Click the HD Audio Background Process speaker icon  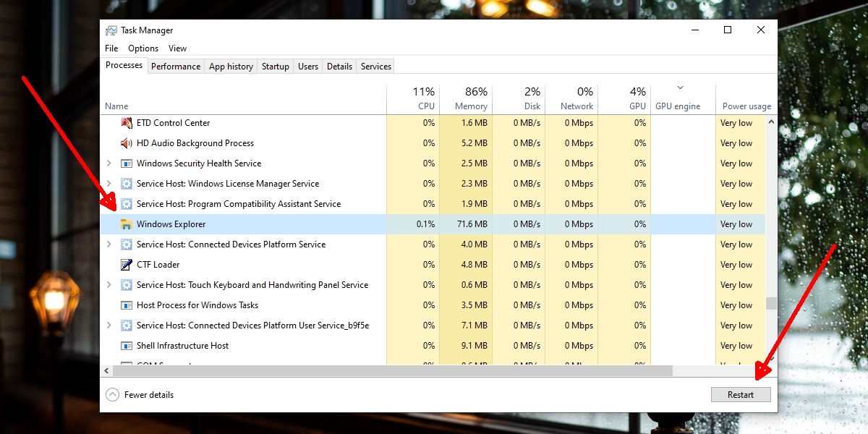pyautogui.click(x=127, y=143)
